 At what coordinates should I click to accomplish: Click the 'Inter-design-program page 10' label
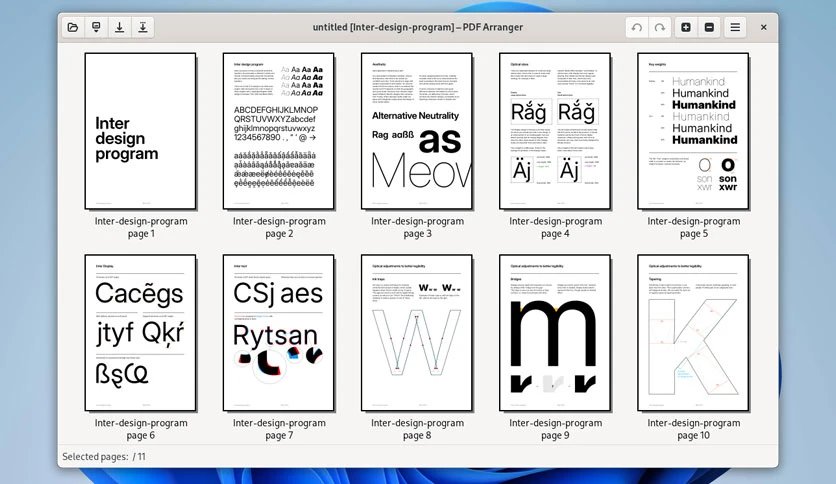(x=694, y=429)
